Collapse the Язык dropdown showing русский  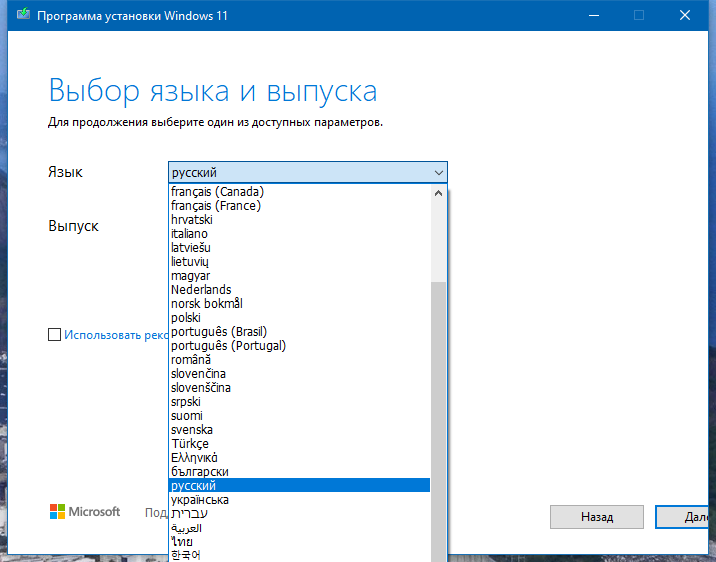308,173
